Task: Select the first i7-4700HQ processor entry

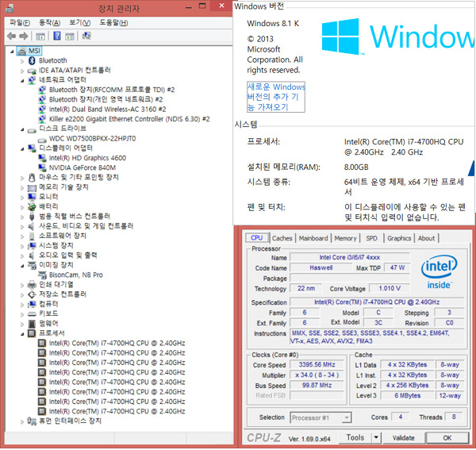Action: 117,343
